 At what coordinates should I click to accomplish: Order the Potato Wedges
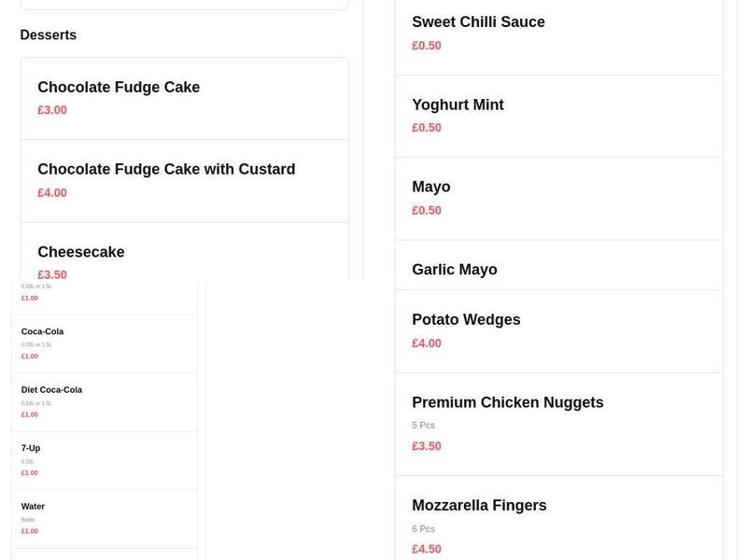(x=466, y=319)
